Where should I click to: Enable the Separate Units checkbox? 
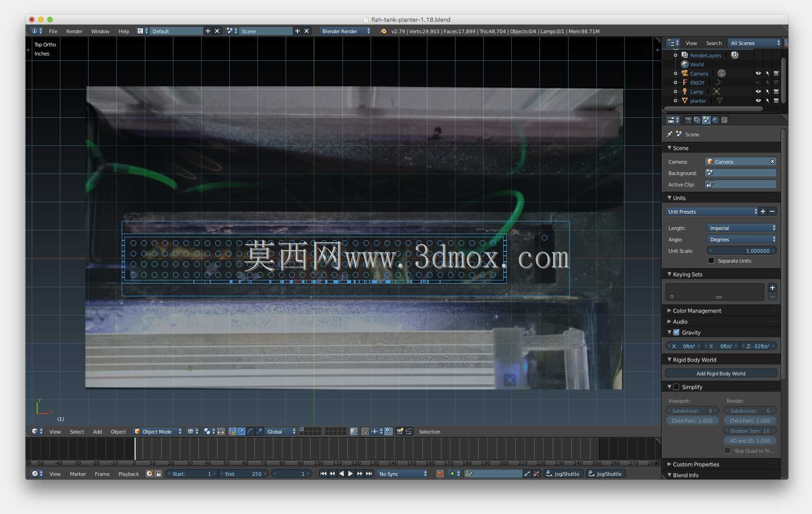[x=711, y=261]
